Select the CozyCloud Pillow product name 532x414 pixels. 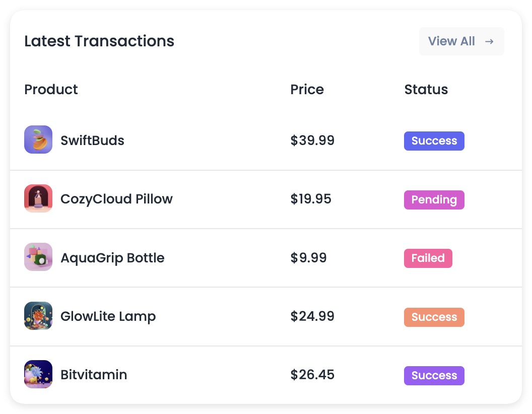coord(116,199)
